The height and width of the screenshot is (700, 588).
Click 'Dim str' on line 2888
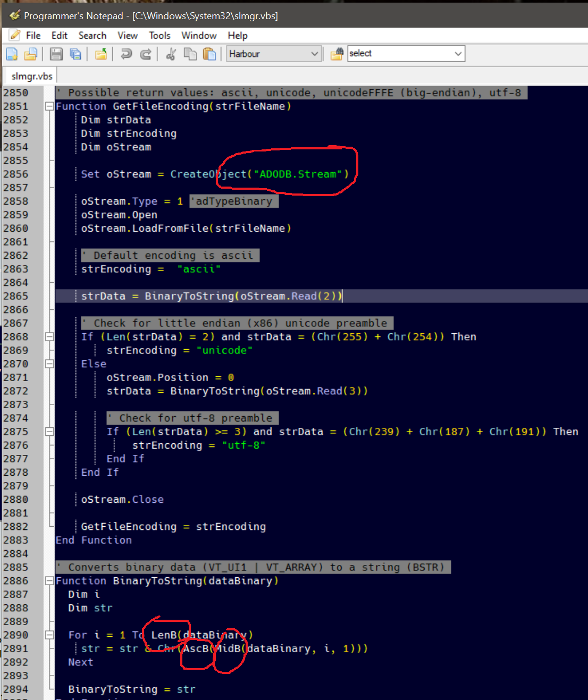click(90, 608)
